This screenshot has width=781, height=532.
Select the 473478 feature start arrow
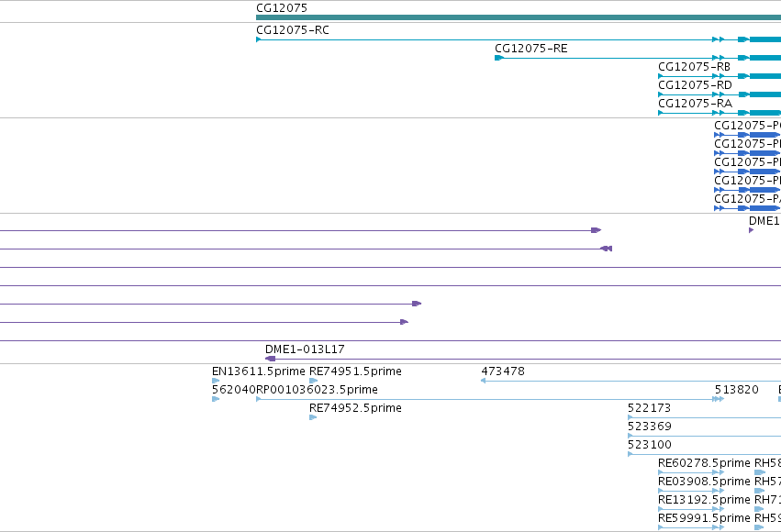coord(483,381)
